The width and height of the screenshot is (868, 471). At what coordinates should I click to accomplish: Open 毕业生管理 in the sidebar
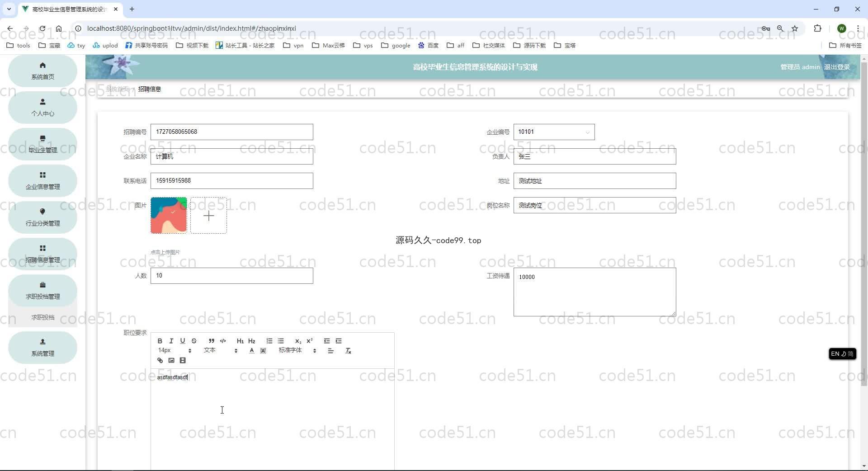[x=42, y=144]
